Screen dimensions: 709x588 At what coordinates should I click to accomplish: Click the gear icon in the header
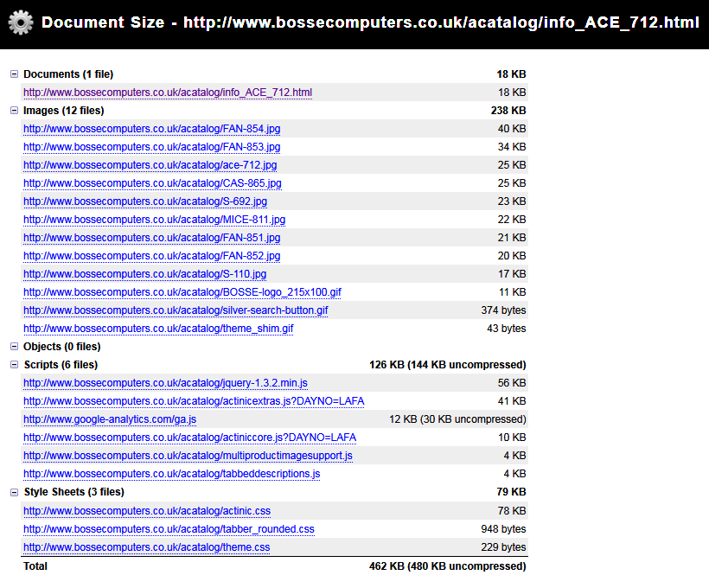(x=21, y=22)
